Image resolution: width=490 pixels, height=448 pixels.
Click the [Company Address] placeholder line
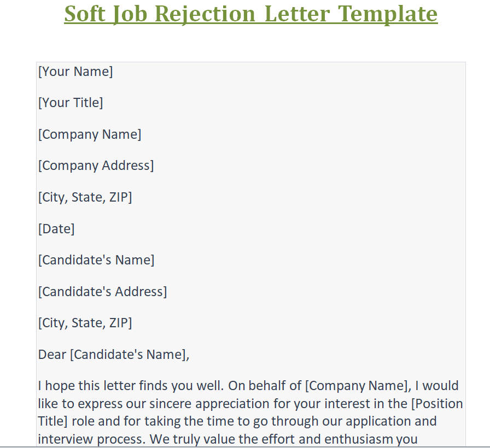coord(96,166)
